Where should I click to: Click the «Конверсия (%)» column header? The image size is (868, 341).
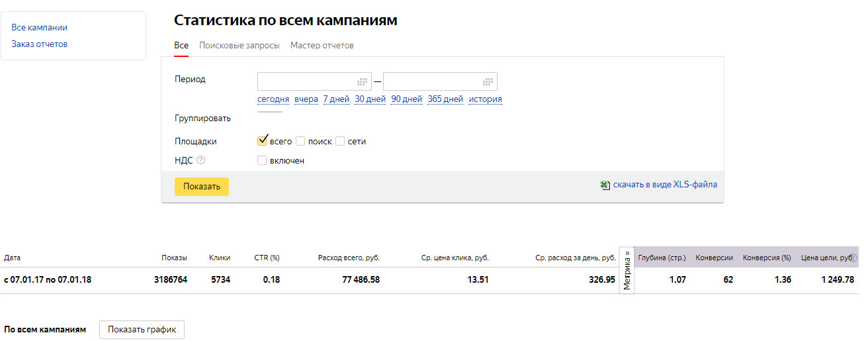pyautogui.click(x=767, y=258)
